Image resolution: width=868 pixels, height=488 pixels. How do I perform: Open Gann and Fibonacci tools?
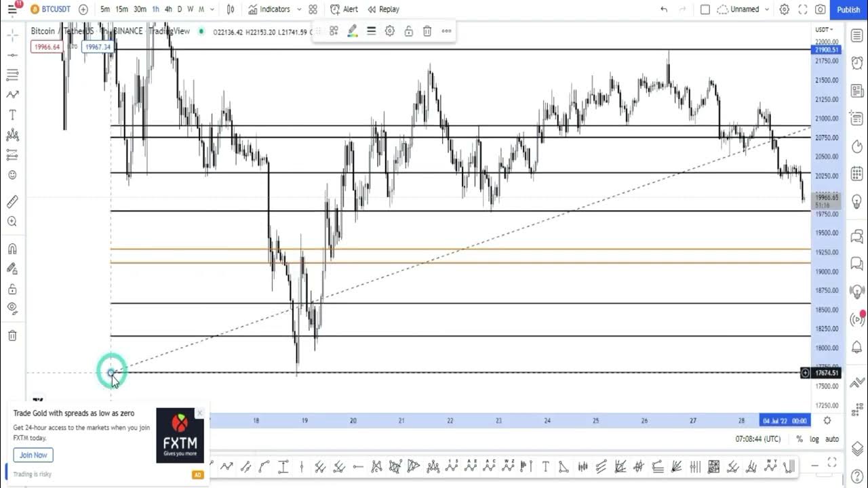point(12,75)
